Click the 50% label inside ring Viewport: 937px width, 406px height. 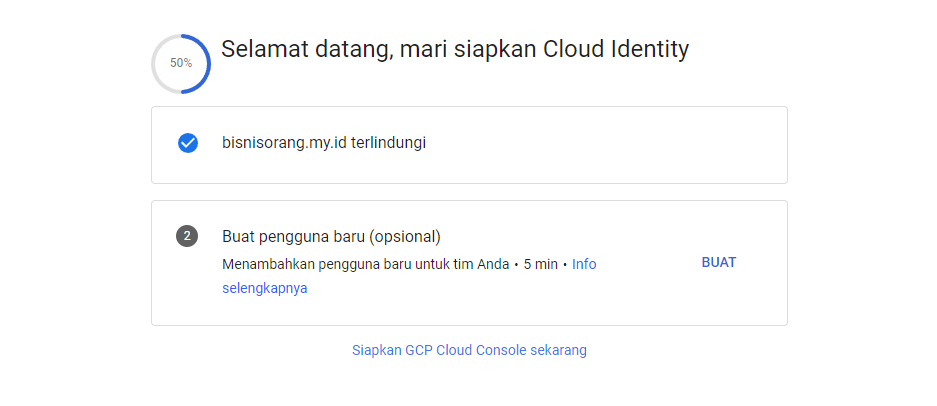181,63
